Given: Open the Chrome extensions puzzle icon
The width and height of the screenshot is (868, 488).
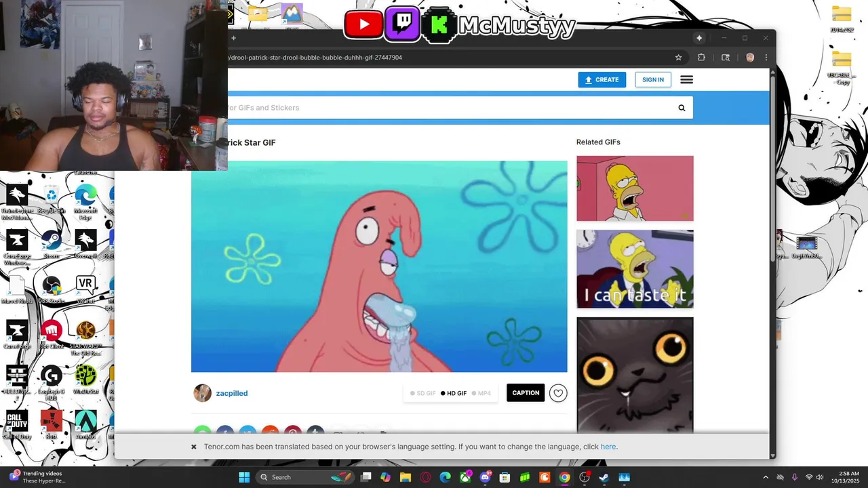Looking at the screenshot, I should pos(701,58).
